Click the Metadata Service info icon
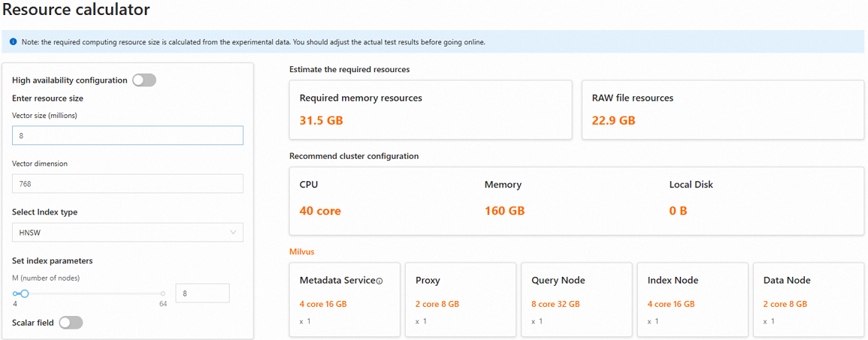Screen dimensions: 868x340 pos(380,281)
